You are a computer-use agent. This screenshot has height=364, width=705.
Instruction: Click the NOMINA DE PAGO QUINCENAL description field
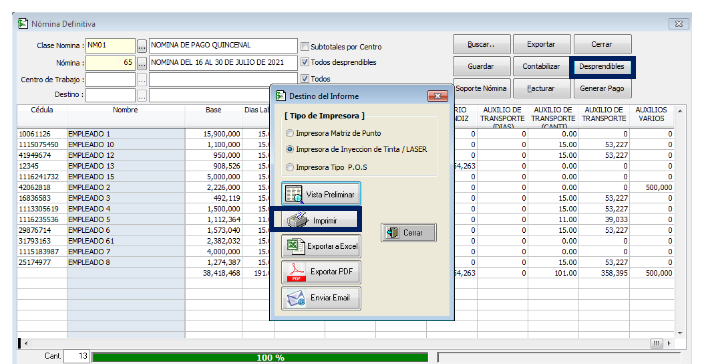[x=223, y=45]
